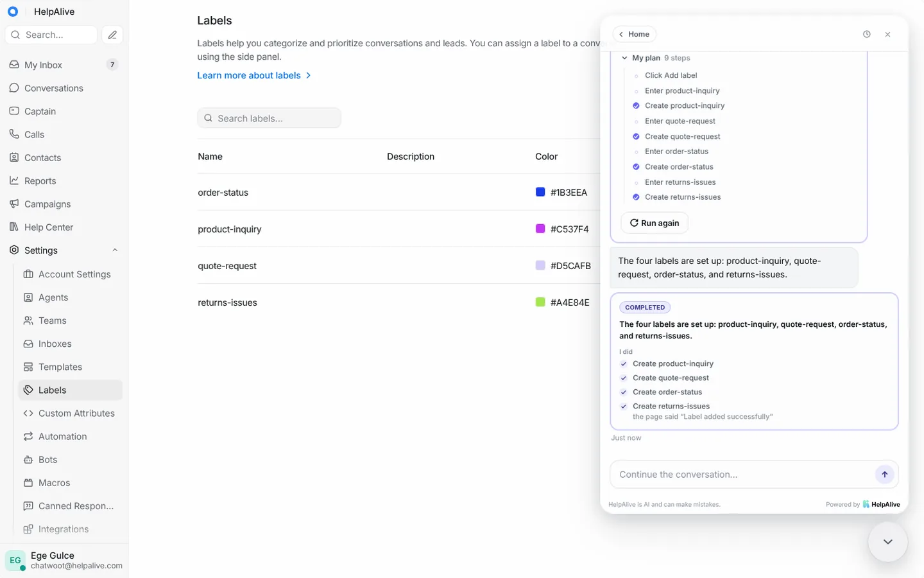The width and height of the screenshot is (924, 578).
Task: Go to Conversations in sidebar
Action: click(64, 88)
